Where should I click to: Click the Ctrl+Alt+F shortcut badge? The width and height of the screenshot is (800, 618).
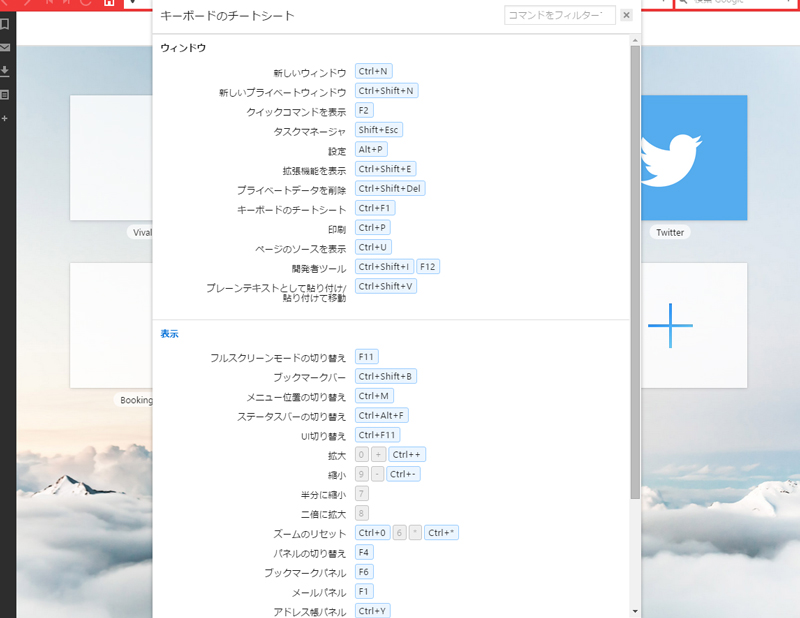tap(382, 416)
